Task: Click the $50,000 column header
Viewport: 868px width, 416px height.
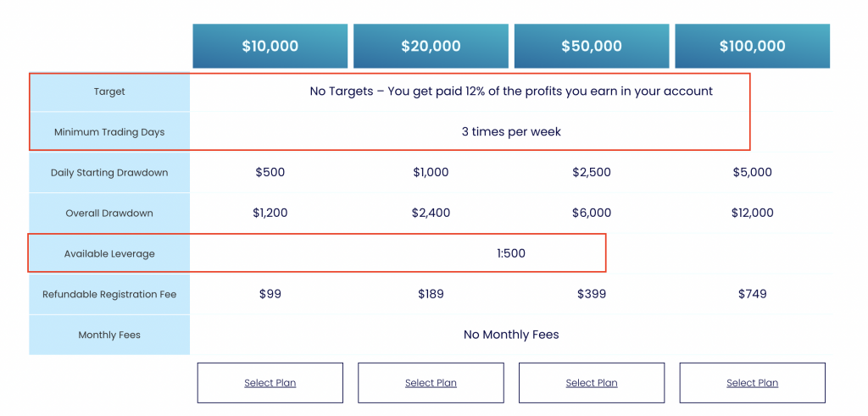Action: pos(591,46)
